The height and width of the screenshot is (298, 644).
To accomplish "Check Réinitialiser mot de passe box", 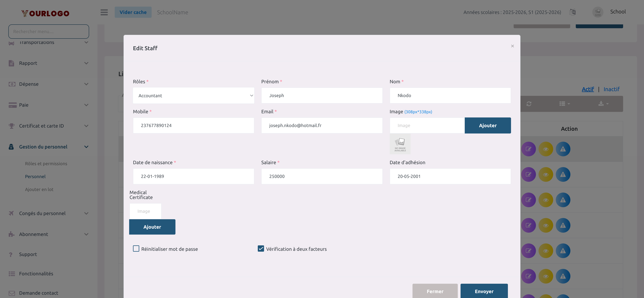I will tap(136, 249).
